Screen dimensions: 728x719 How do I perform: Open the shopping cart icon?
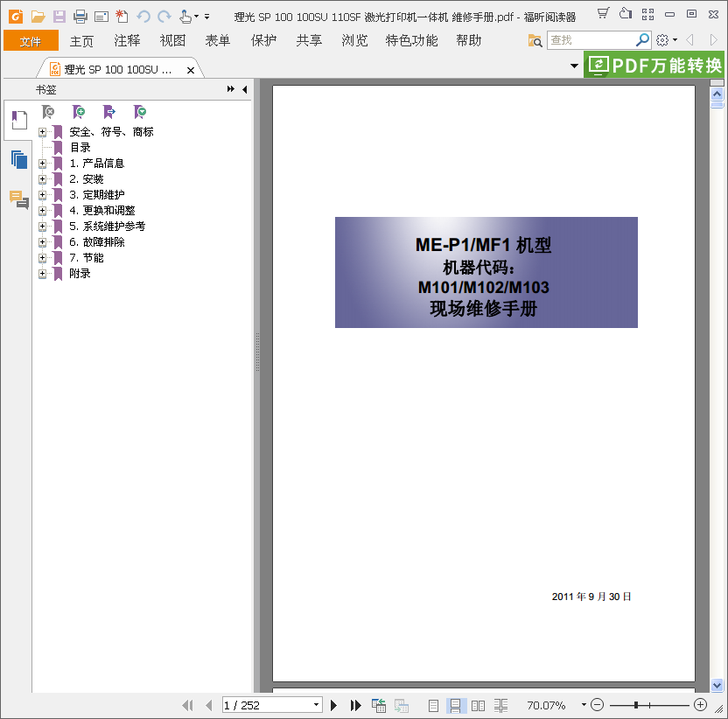click(603, 13)
